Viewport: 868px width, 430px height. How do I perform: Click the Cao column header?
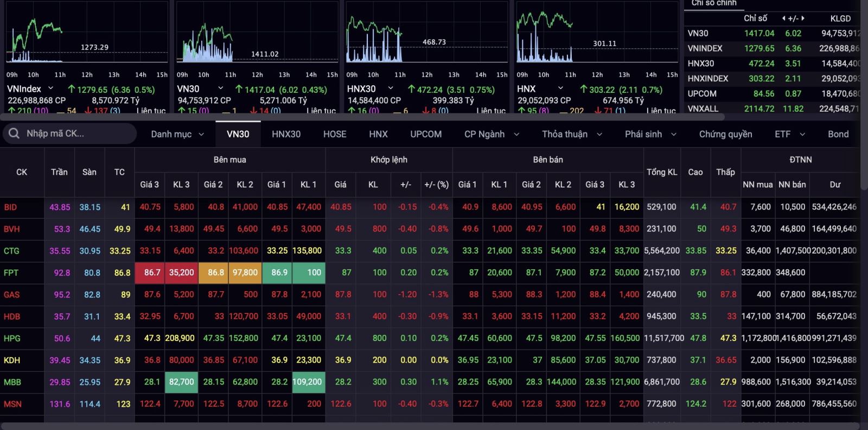(x=695, y=172)
